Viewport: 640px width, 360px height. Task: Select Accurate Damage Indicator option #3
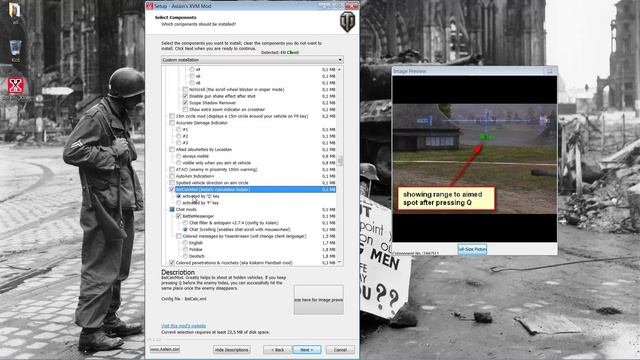pos(179,143)
